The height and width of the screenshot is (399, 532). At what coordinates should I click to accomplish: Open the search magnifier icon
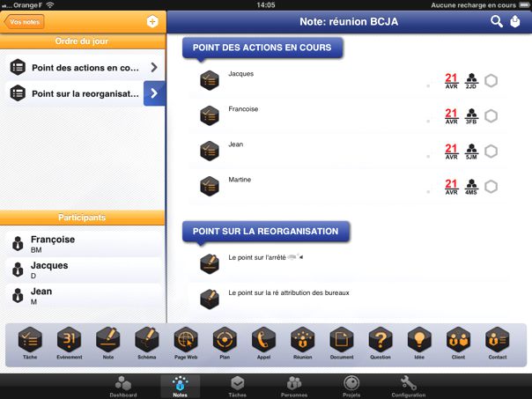[497, 21]
